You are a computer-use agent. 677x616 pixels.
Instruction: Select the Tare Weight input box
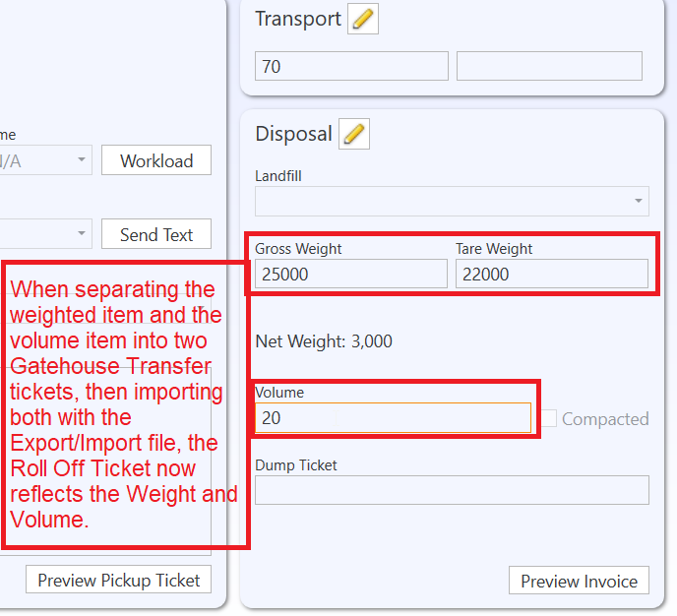click(551, 275)
